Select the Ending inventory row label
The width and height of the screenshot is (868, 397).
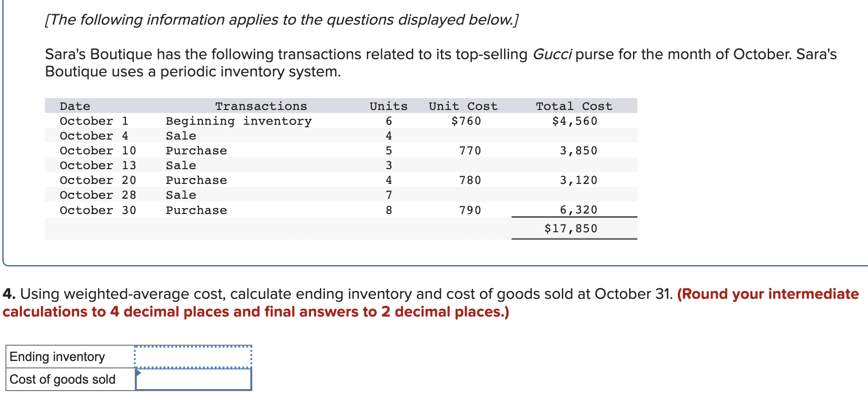(57, 357)
